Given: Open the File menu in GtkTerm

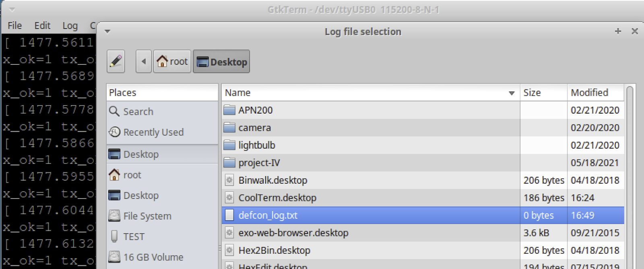Looking at the screenshot, I should [x=15, y=26].
